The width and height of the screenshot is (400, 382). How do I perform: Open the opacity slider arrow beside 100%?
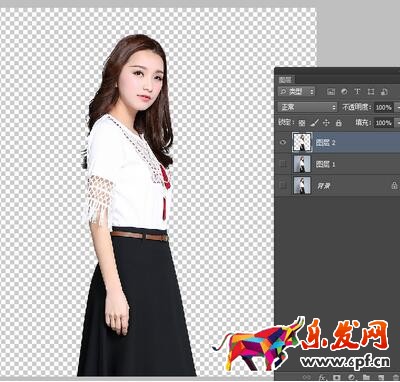point(397,107)
